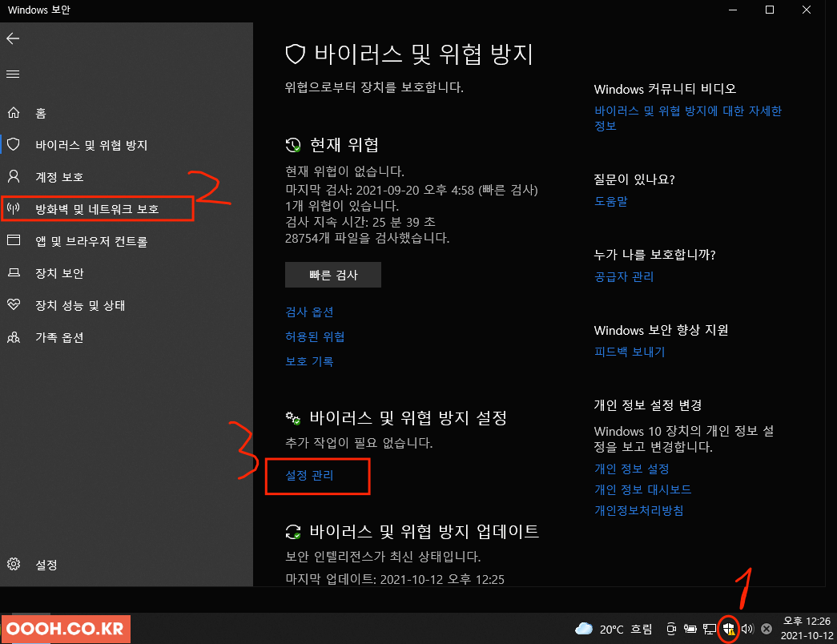Open 장치 성능 및 상태 section
Screen dimensions: 837x644
80,305
